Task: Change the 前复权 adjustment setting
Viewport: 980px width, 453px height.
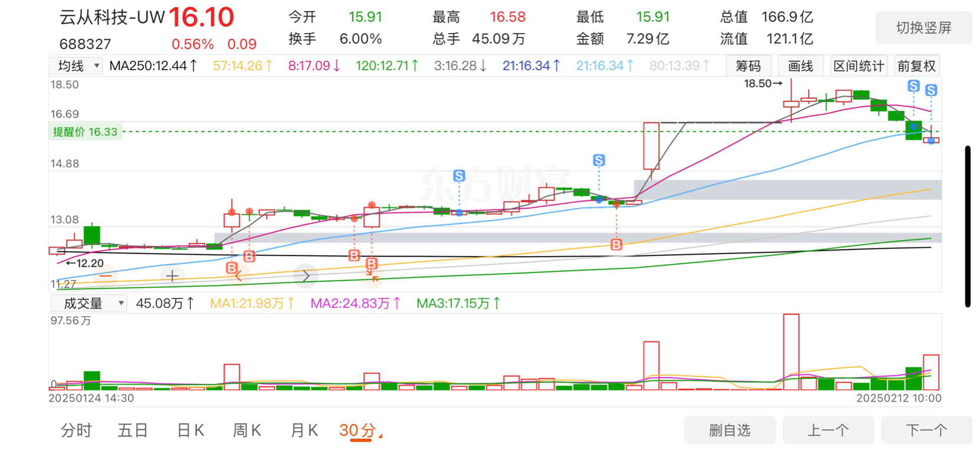Action: click(916, 66)
